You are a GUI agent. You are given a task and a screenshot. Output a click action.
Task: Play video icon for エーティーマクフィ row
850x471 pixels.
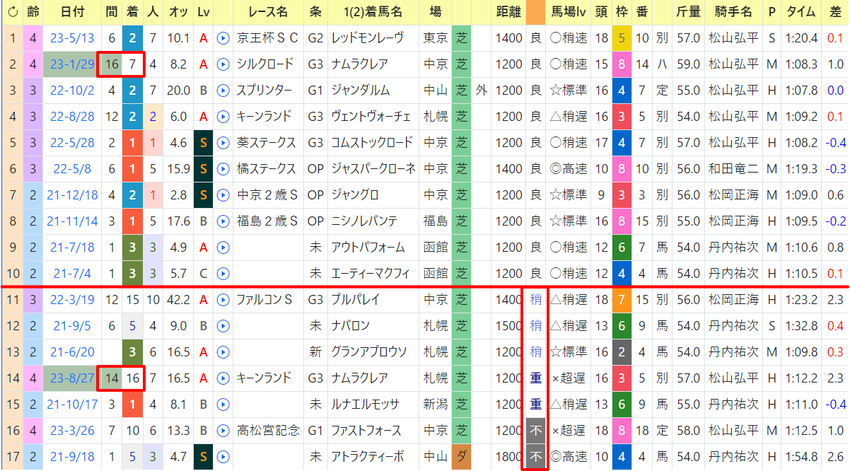click(x=223, y=274)
